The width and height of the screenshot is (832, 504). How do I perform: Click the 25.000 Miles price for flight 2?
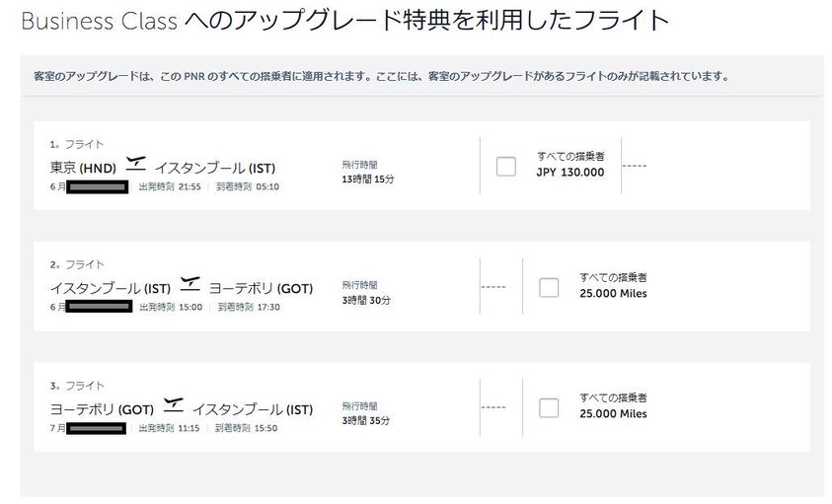(x=613, y=293)
